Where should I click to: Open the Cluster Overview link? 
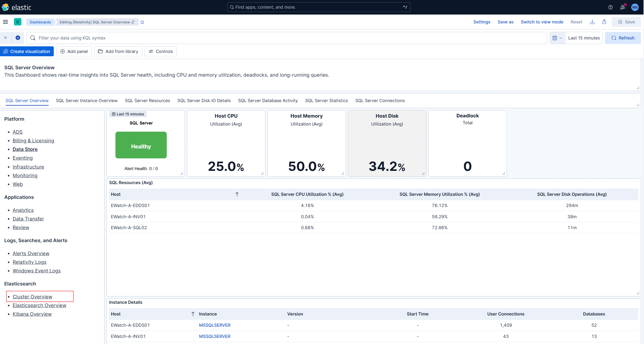32,296
